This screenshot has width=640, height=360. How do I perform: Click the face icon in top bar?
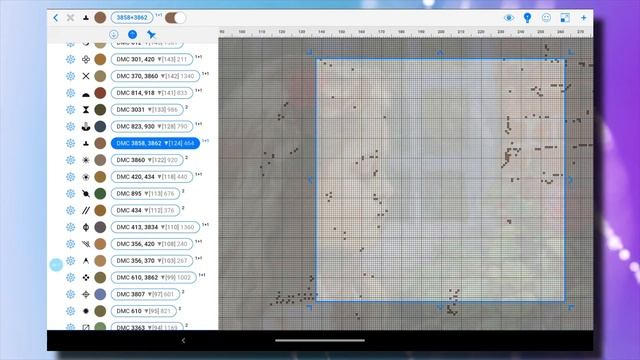pyautogui.click(x=546, y=18)
